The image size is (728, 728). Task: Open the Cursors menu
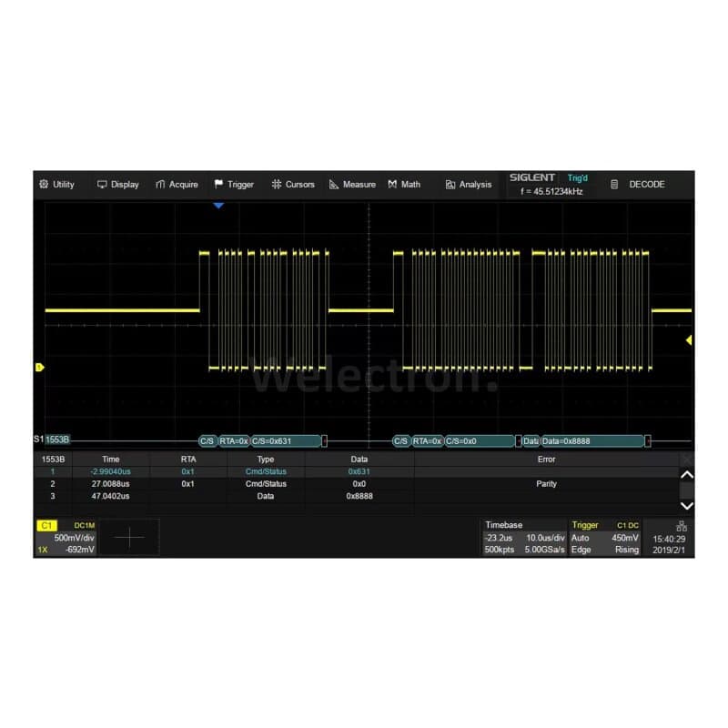pyautogui.click(x=293, y=185)
